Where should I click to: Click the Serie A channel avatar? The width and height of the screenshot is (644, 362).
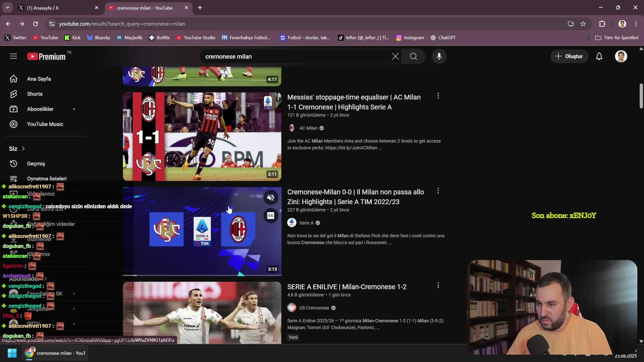point(292,223)
